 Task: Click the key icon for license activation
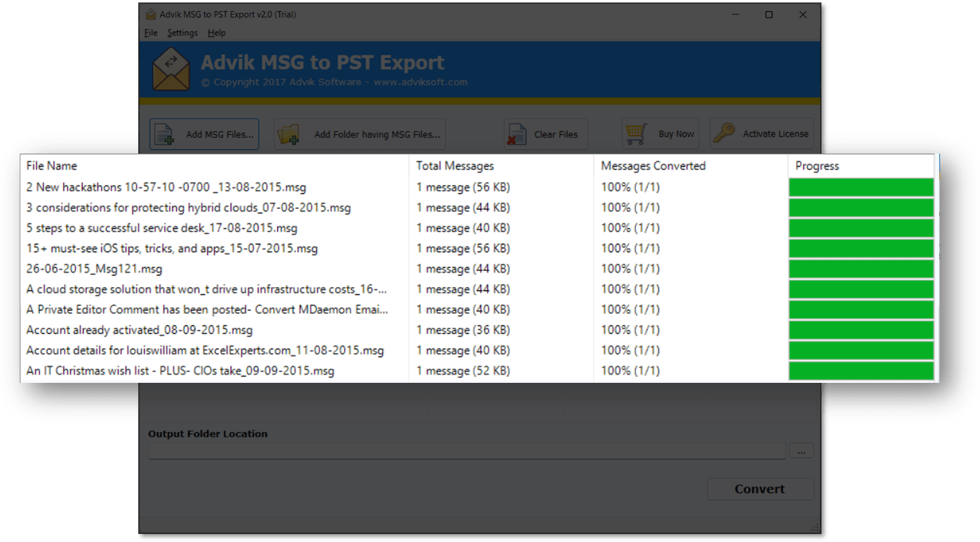(724, 133)
